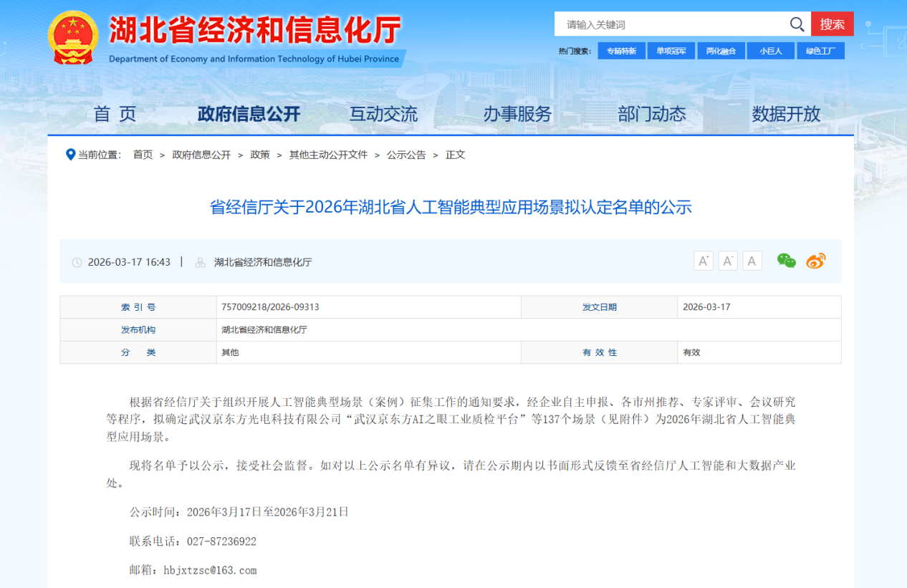
Task: Increase font size with A+ icon
Action: click(x=704, y=261)
